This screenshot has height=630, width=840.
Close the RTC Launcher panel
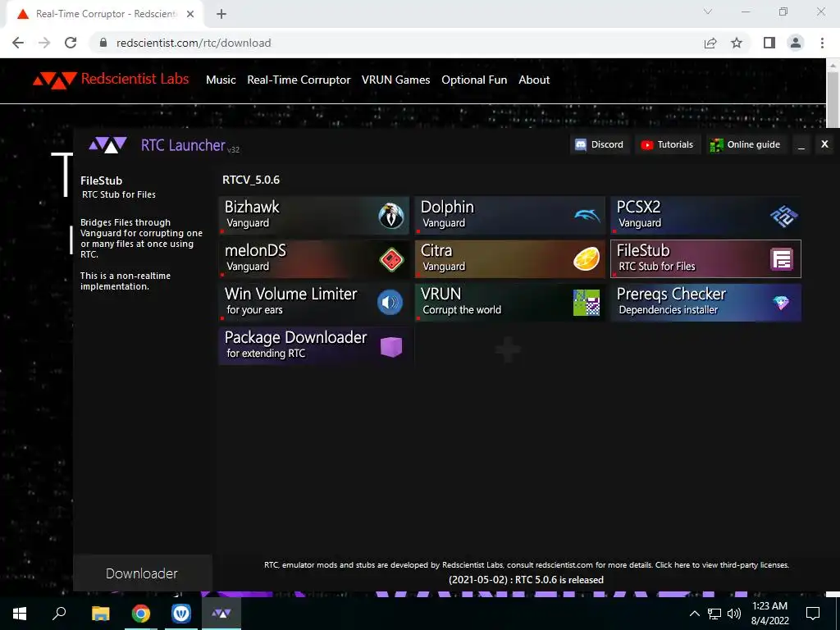[x=824, y=144]
